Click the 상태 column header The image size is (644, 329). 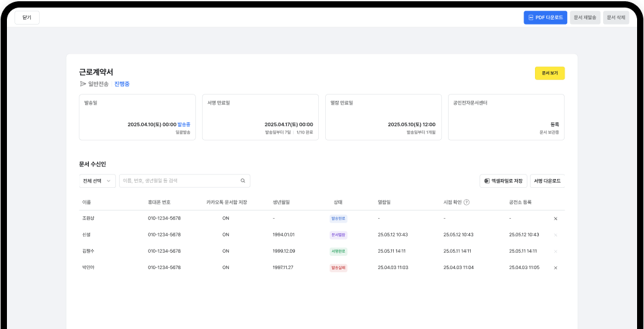click(338, 202)
